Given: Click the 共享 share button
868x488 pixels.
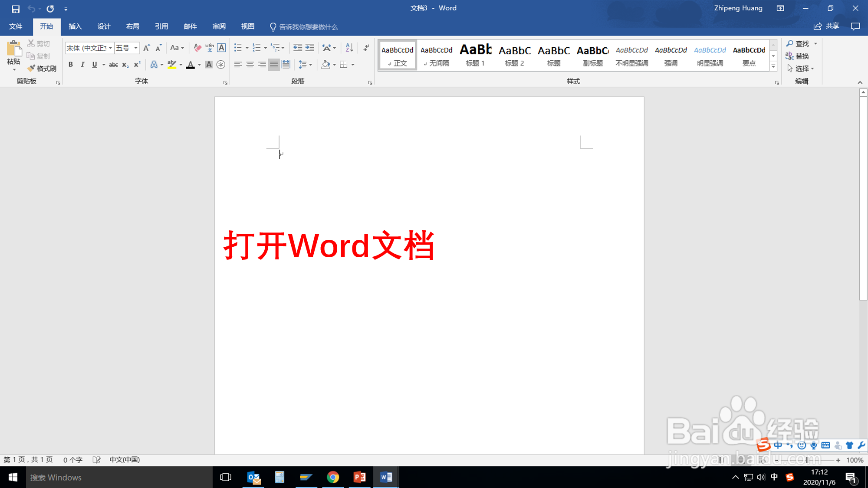Looking at the screenshot, I should tap(826, 26).
